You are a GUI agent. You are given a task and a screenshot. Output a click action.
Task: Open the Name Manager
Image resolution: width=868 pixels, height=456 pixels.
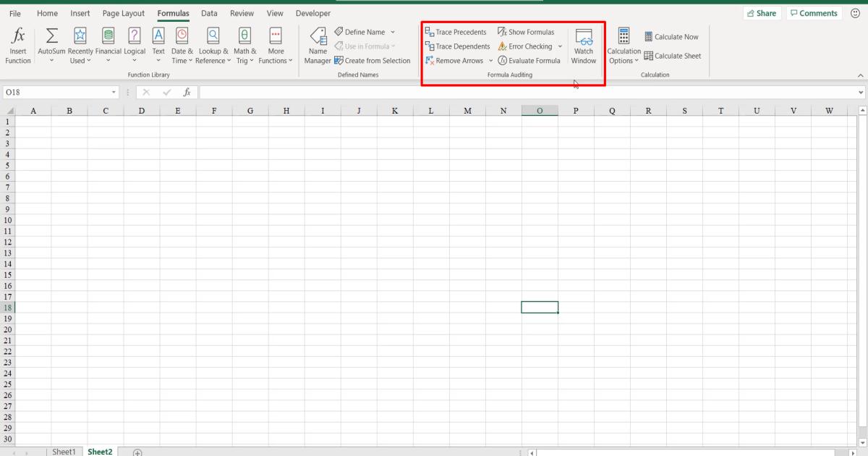tap(317, 45)
